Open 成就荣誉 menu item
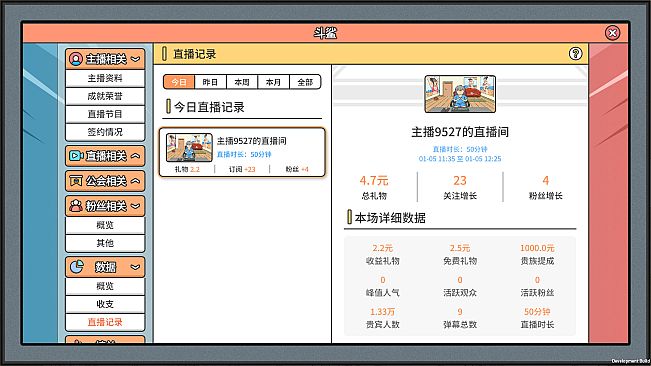 105,96
